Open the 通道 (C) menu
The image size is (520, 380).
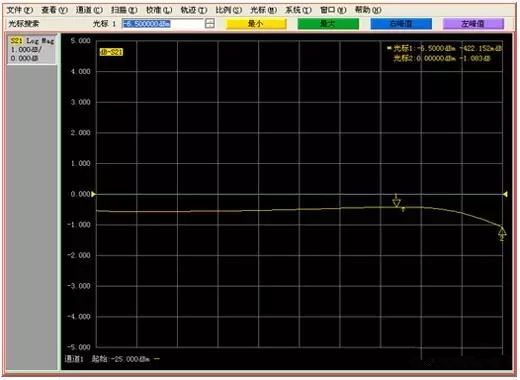(x=89, y=10)
